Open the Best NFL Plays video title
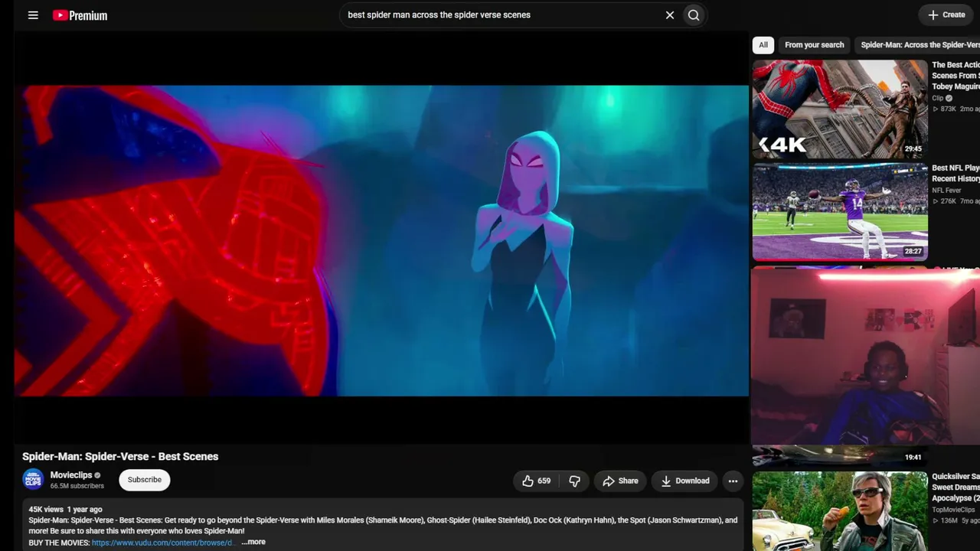 click(x=955, y=173)
